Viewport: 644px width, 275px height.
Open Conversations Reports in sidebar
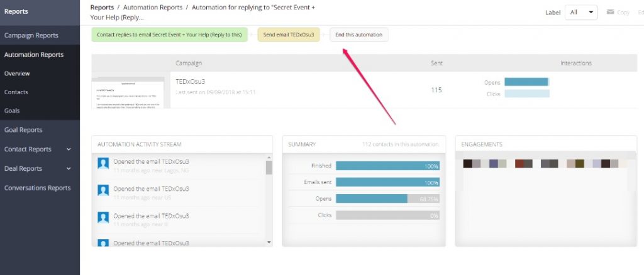click(x=37, y=188)
